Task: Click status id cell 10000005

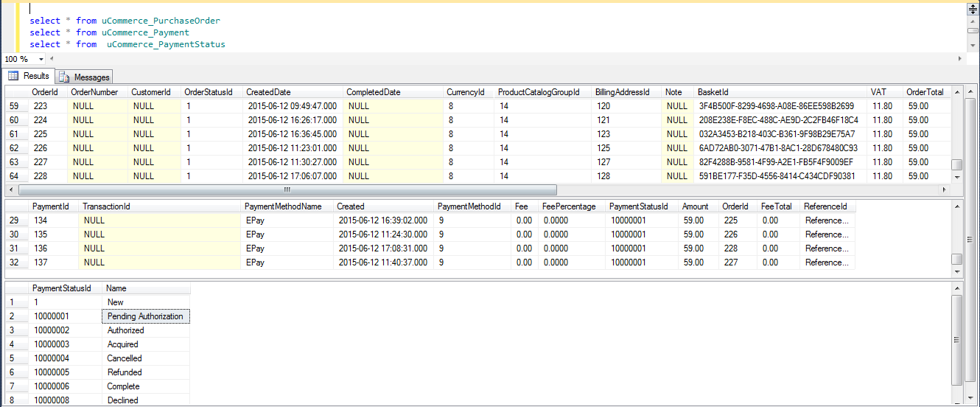Action: [x=66, y=372]
